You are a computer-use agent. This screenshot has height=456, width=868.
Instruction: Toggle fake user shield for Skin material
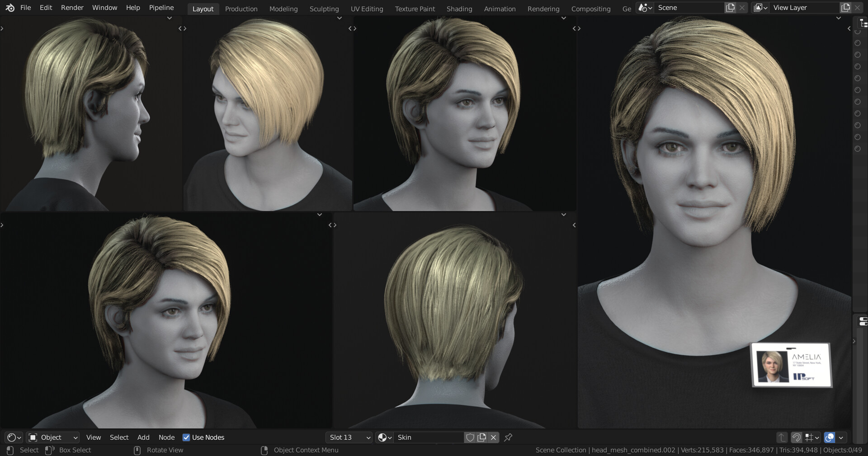coord(470,437)
